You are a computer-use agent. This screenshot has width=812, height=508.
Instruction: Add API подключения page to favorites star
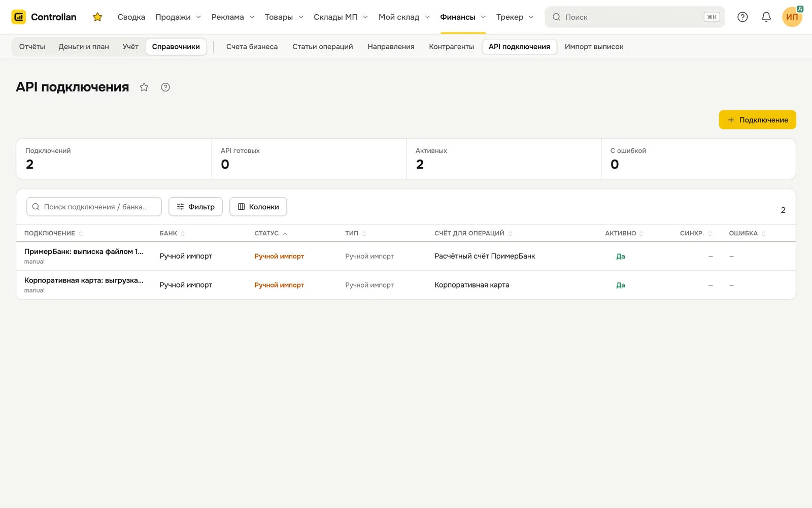[144, 87]
